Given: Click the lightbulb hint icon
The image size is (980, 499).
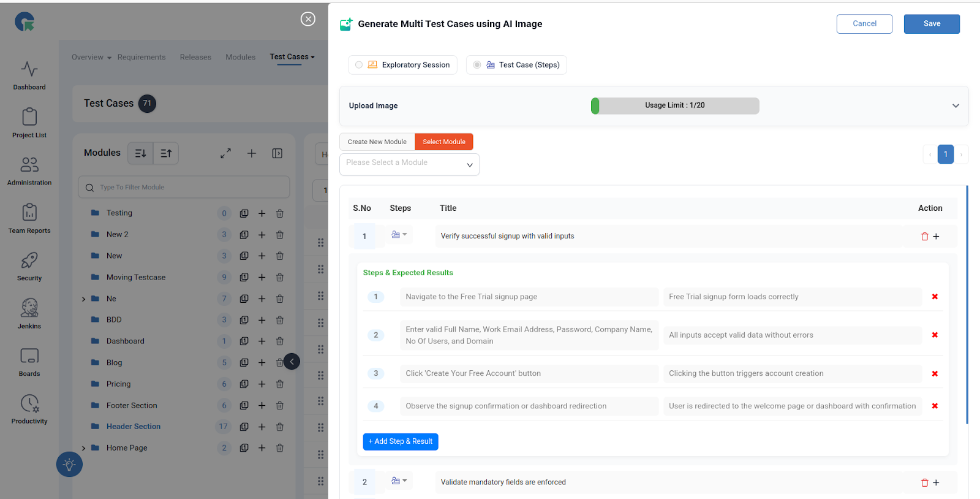Looking at the screenshot, I should click(69, 465).
